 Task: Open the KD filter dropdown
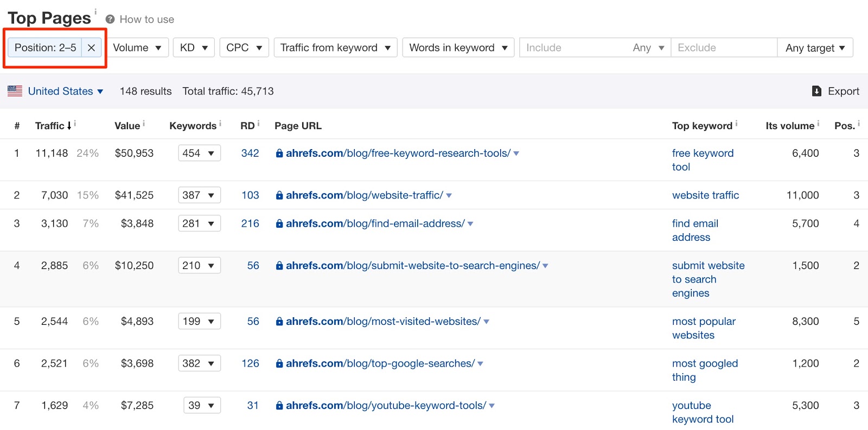coord(194,48)
